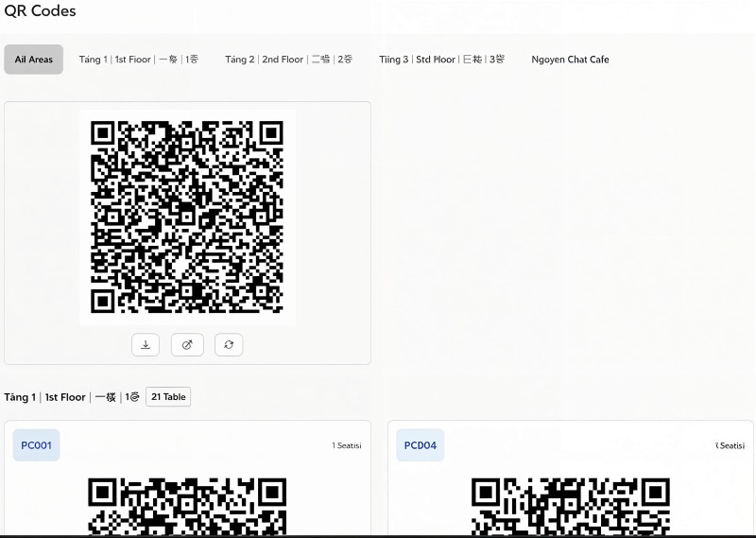Open the 3rd Floor tab
The height and width of the screenshot is (538, 756).
pyautogui.click(x=441, y=60)
